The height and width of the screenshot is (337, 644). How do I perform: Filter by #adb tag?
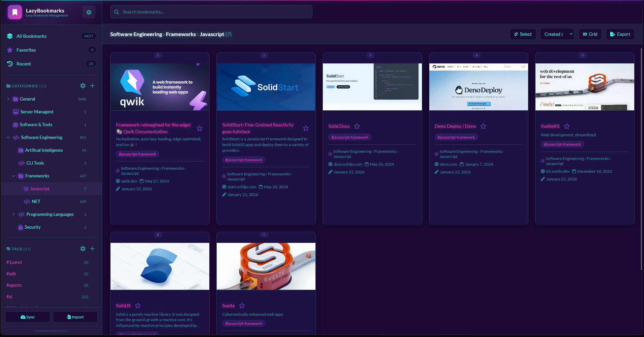[11, 274]
